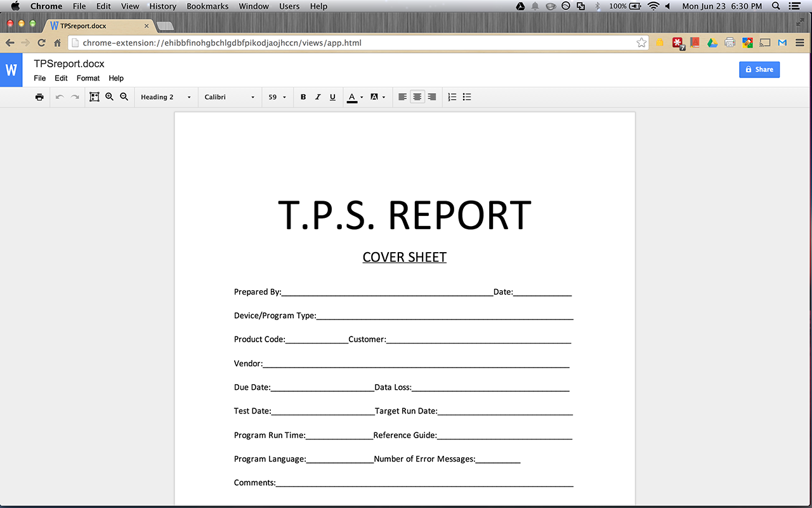812x508 pixels.
Task: Align text to the right
Action: click(432, 97)
